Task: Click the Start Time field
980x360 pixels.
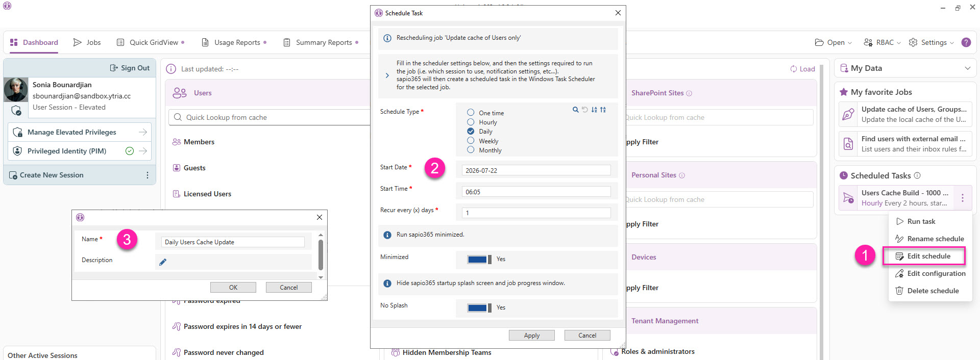Action: coord(536,192)
